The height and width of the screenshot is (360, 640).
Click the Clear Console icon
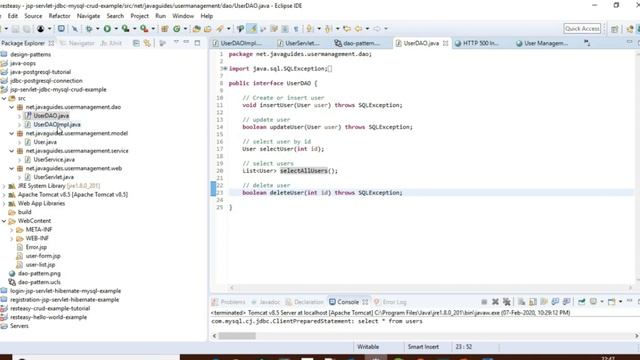tap(521, 302)
